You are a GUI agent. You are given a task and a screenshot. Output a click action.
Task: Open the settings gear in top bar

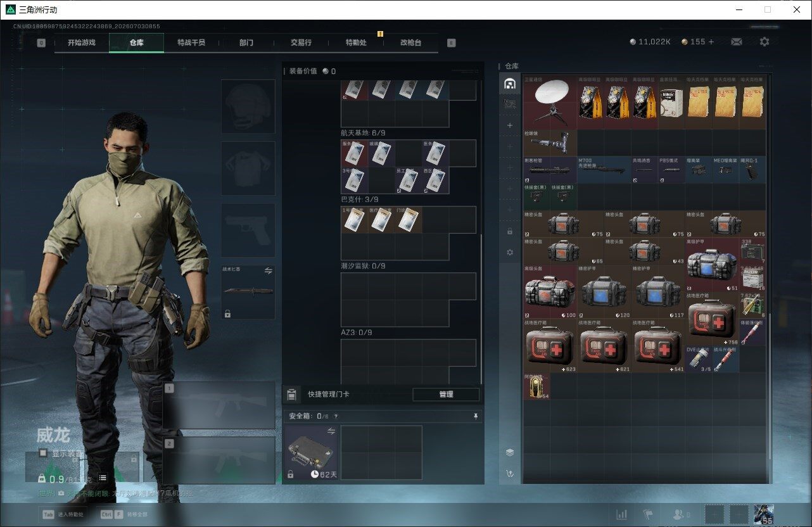point(764,42)
